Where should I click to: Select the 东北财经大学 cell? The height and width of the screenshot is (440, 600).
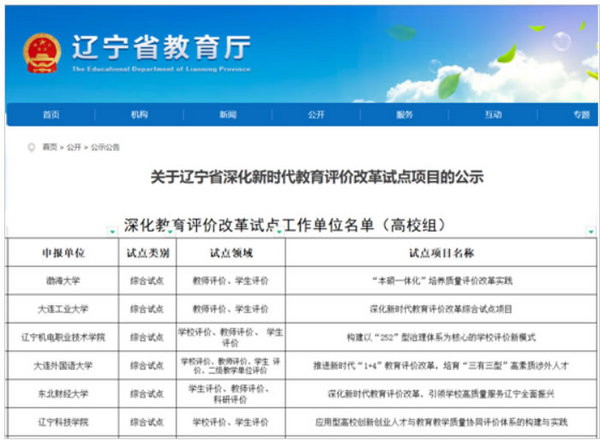pyautogui.click(x=63, y=394)
